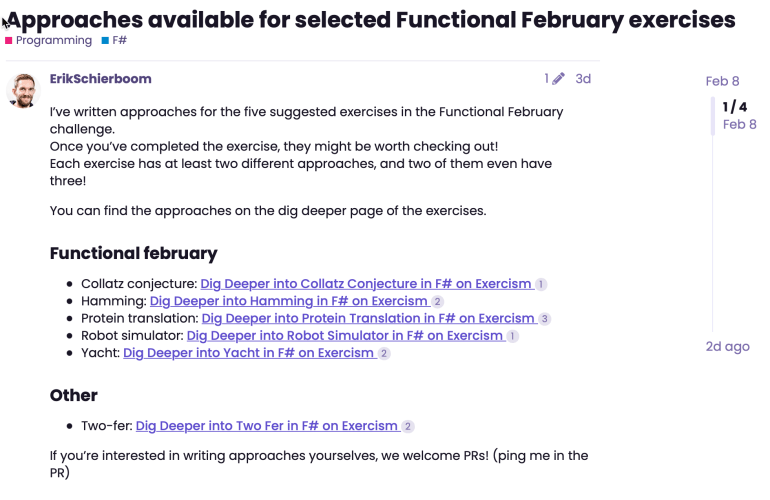
Task: Click the Yacht link click-count badge
Action: 384,353
